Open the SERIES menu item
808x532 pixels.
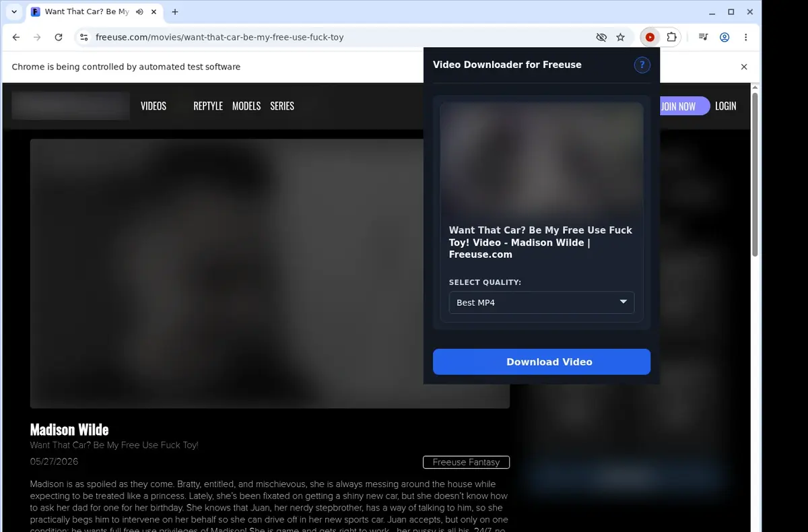click(x=282, y=106)
